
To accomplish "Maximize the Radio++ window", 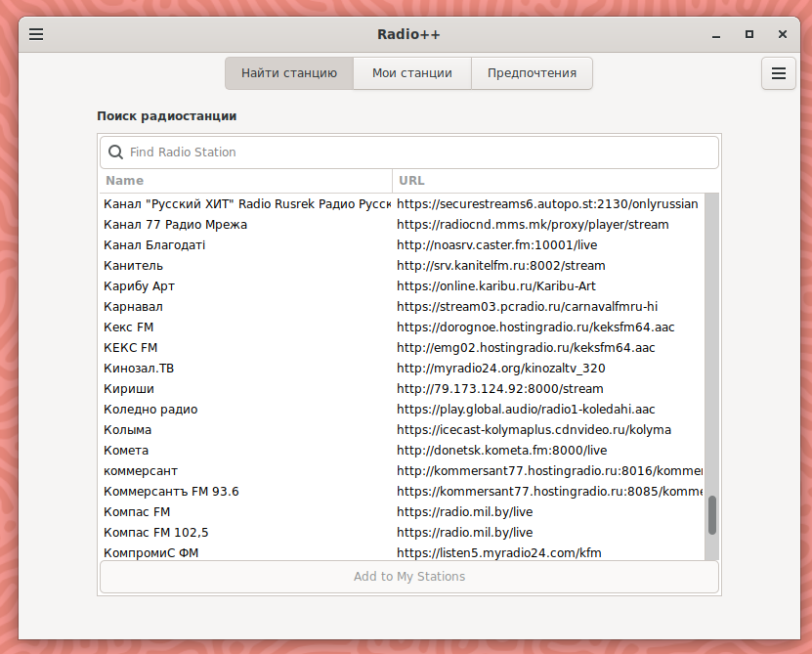I will pyautogui.click(x=749, y=34).
